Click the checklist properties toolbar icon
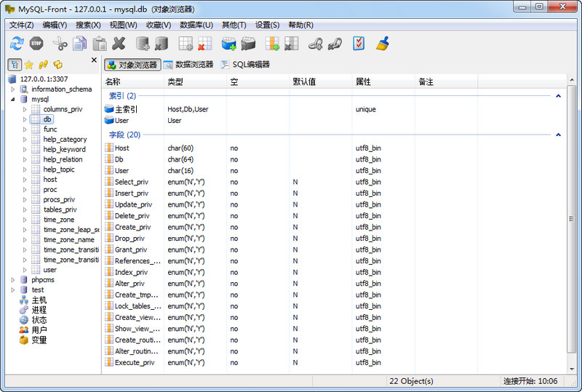The width and height of the screenshot is (582, 392). (359, 44)
